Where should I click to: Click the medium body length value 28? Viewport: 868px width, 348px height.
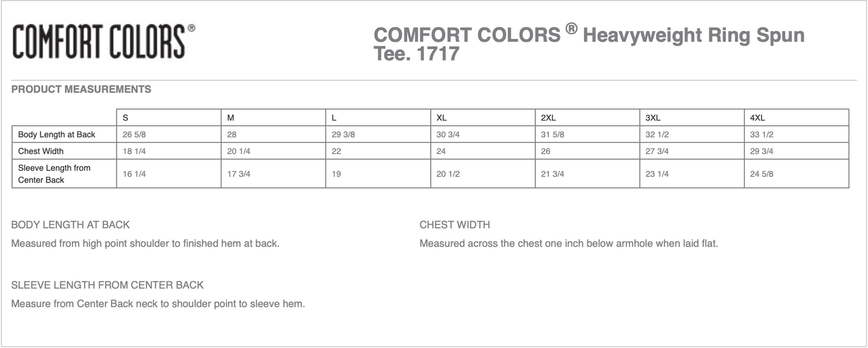pos(232,134)
